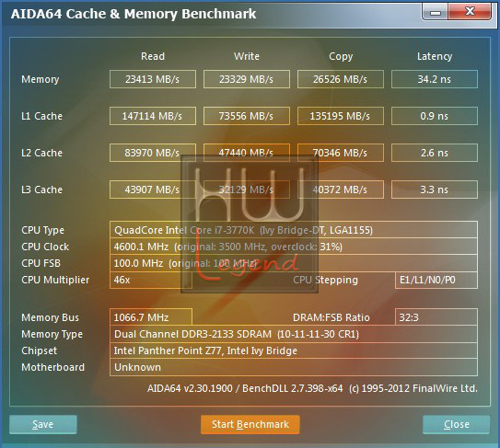This screenshot has width=500, height=448.
Task: Minimize the AIDA64 benchmark window
Action: click(436, 12)
